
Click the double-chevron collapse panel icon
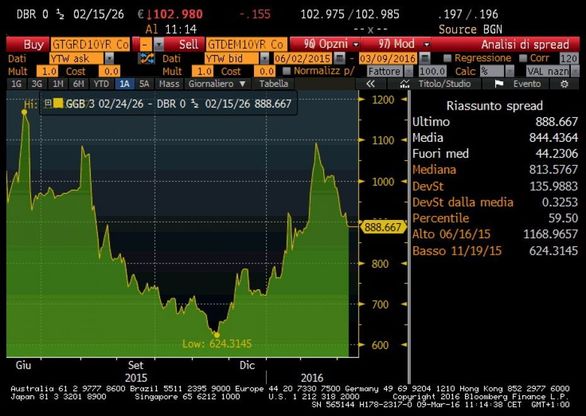[x=370, y=84]
